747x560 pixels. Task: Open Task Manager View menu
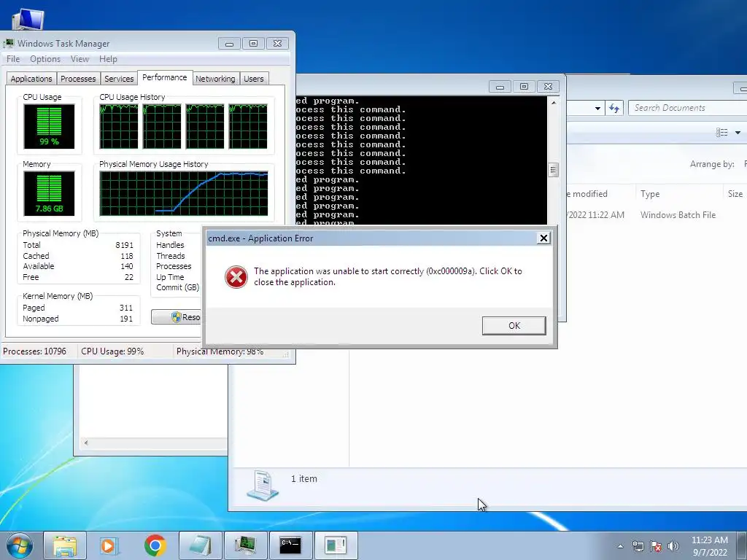[80, 59]
